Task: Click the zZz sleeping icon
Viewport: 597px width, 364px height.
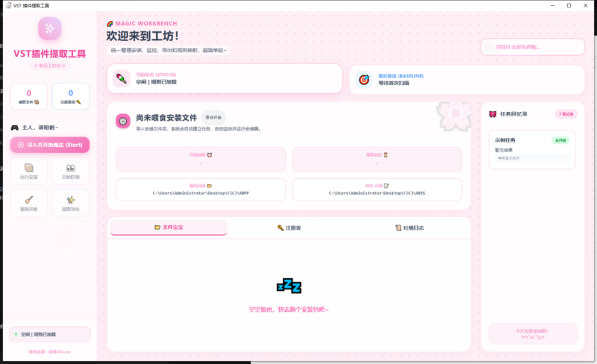Action: (289, 286)
